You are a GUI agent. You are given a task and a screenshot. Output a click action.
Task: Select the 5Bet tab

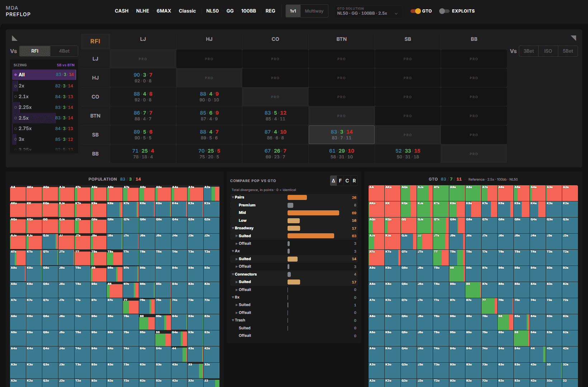(x=568, y=51)
